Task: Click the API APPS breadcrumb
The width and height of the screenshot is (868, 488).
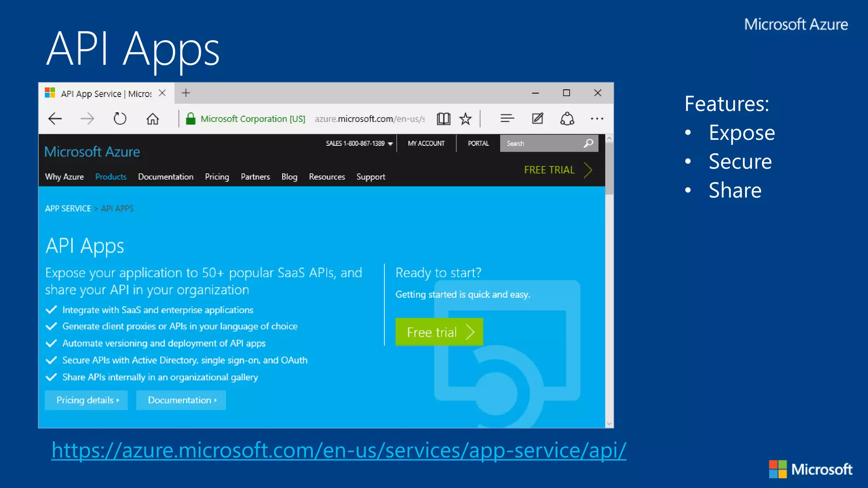Action: point(117,208)
